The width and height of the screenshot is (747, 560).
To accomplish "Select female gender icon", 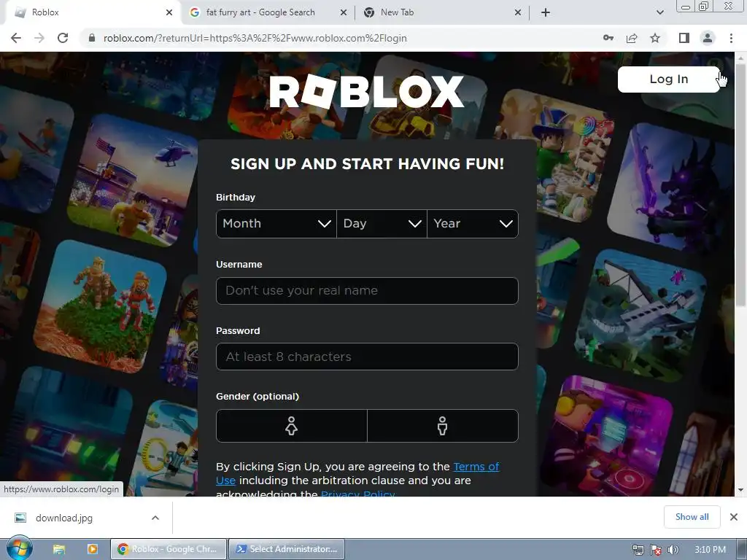I will [292, 426].
